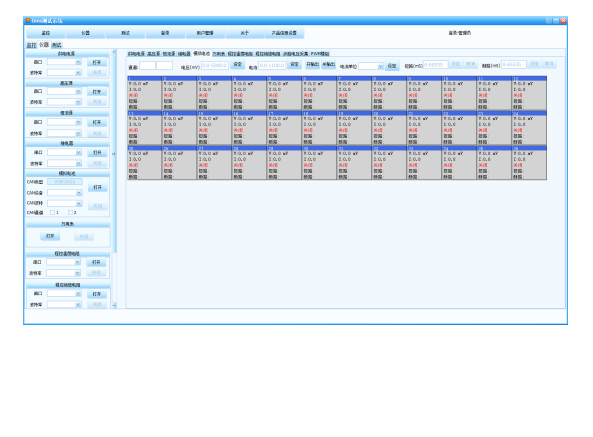Check CAN通道 checkbox 2

[x=70, y=213]
